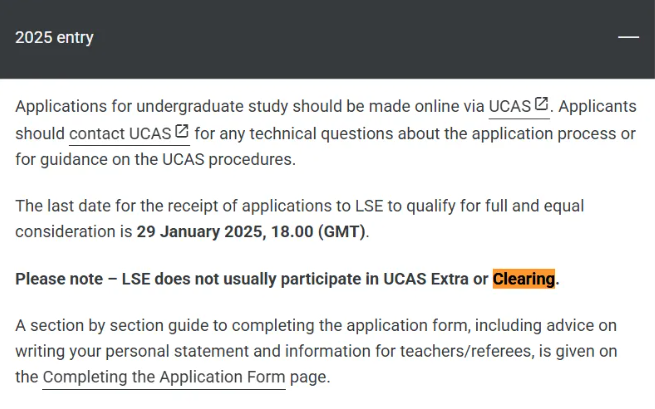Click the "2025 entry" header title
The height and width of the screenshot is (409, 655).
pos(54,38)
